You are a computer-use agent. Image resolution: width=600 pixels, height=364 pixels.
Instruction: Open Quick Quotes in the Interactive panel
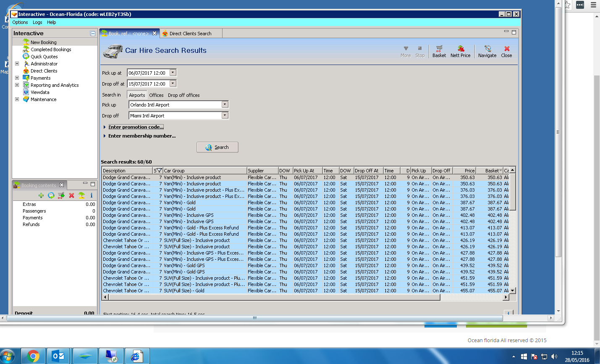(x=44, y=57)
